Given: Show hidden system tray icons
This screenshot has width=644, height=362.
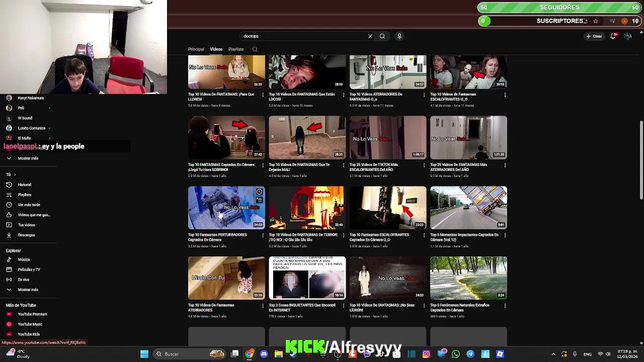Looking at the screenshot, I should [553, 354].
